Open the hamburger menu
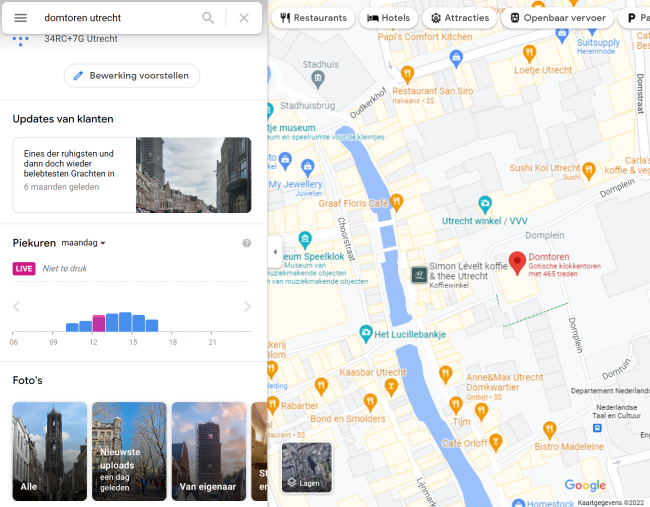The height and width of the screenshot is (507, 650). click(20, 18)
